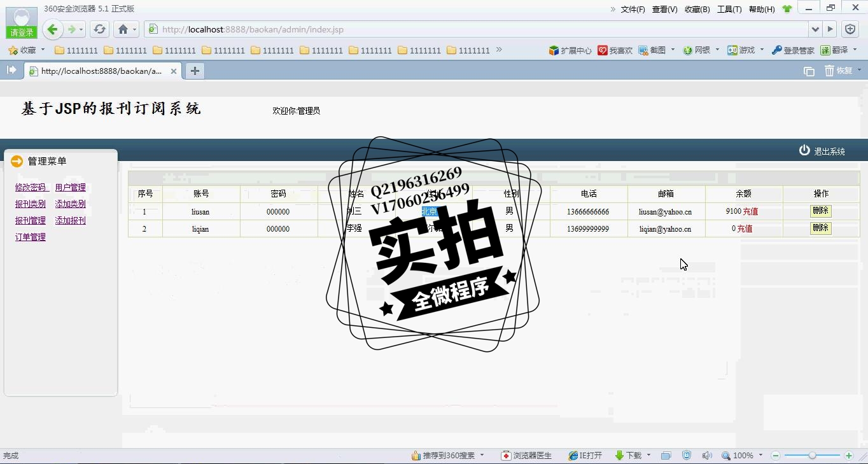Open the security shield plus icon
868x464 pixels.
pos(851,29)
